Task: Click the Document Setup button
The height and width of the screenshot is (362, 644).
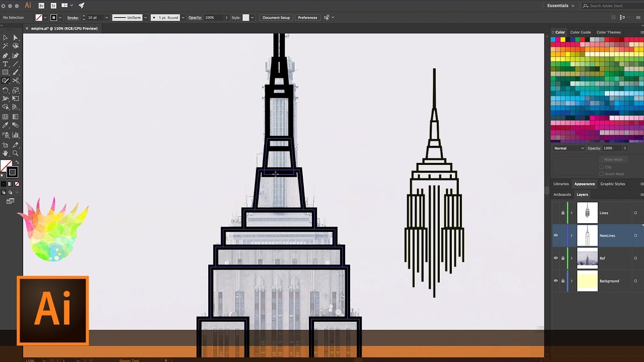Action: coord(276,18)
